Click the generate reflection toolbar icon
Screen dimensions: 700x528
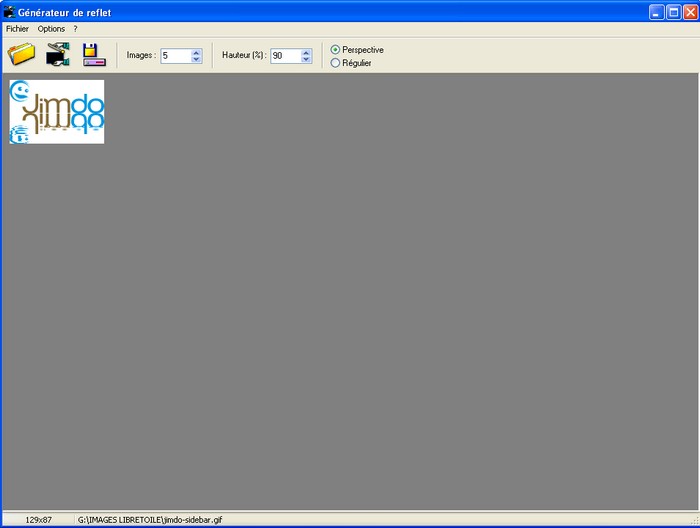(58, 54)
